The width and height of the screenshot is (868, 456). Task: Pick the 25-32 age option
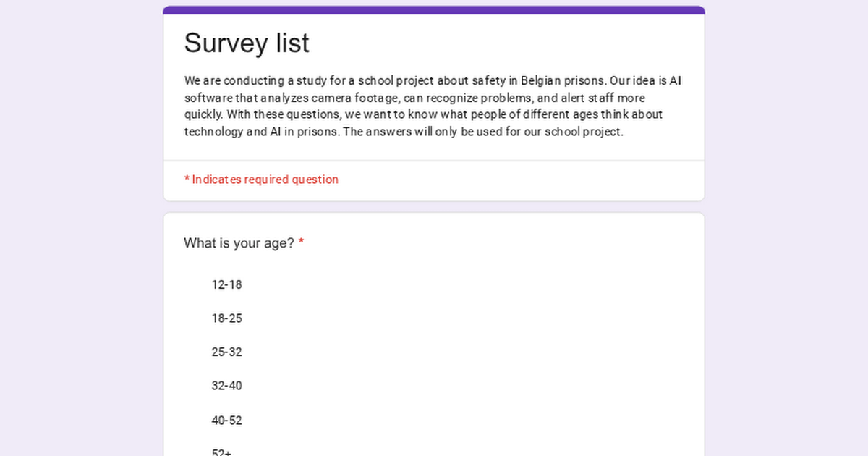click(226, 352)
